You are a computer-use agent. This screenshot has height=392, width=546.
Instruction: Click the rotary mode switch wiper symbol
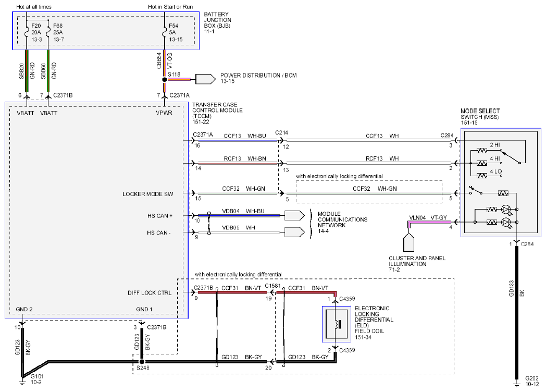click(511, 157)
